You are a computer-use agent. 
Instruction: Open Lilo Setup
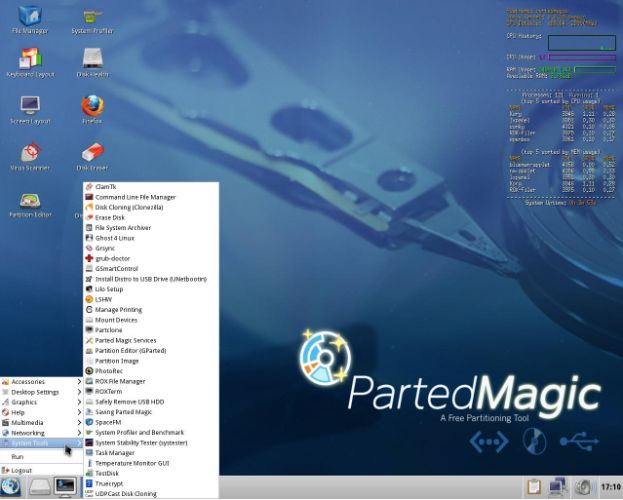(x=151, y=289)
